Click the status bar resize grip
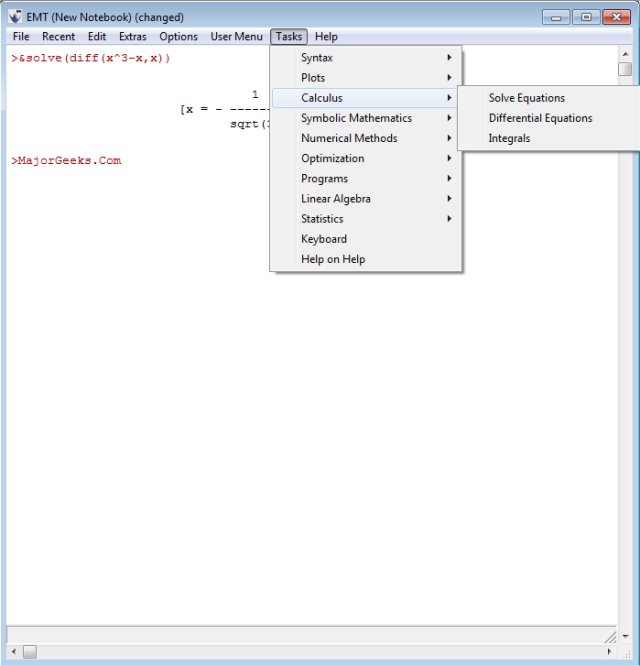Image resolution: width=640 pixels, height=666 pixels. point(610,637)
